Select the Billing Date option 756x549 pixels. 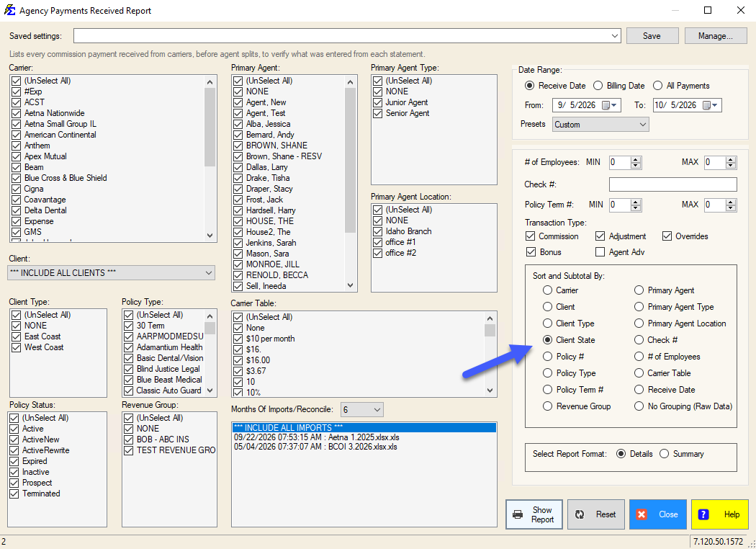pos(618,86)
